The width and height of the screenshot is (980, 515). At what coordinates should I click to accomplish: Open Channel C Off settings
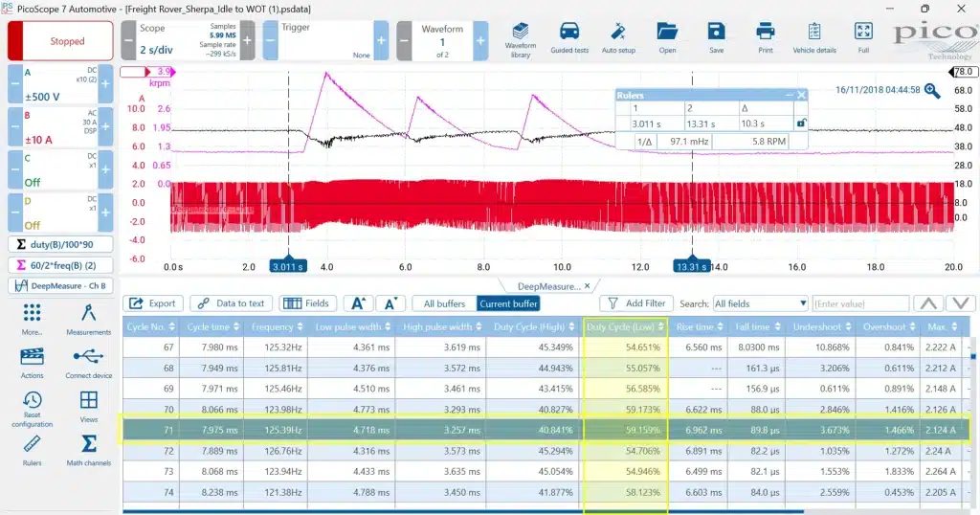tap(60, 169)
